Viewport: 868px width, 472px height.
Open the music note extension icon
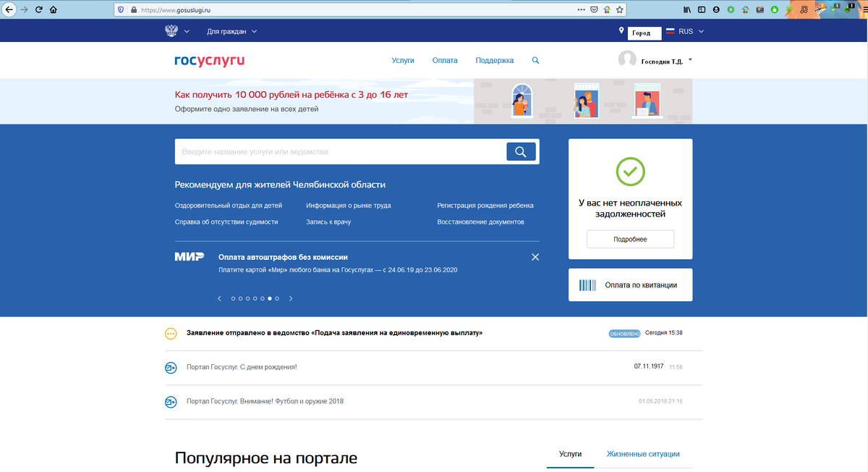[804, 10]
